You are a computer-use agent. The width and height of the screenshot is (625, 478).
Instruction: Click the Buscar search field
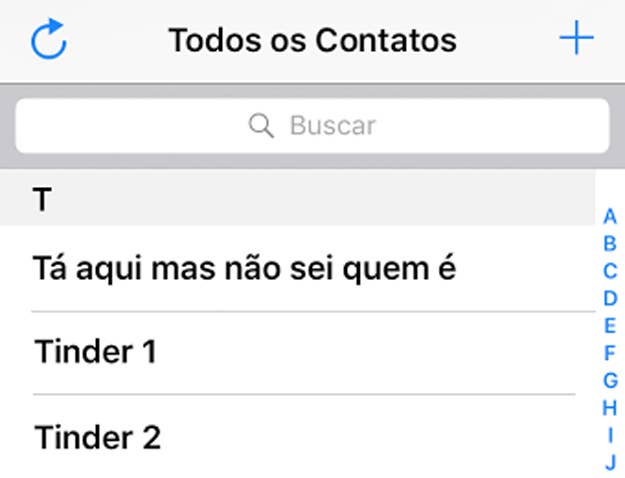[312, 126]
